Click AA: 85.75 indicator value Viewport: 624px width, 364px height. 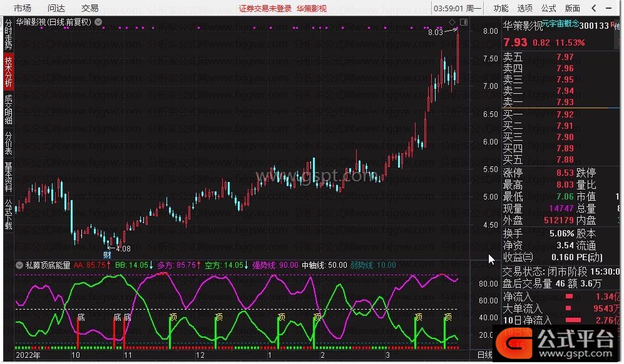coord(92,265)
